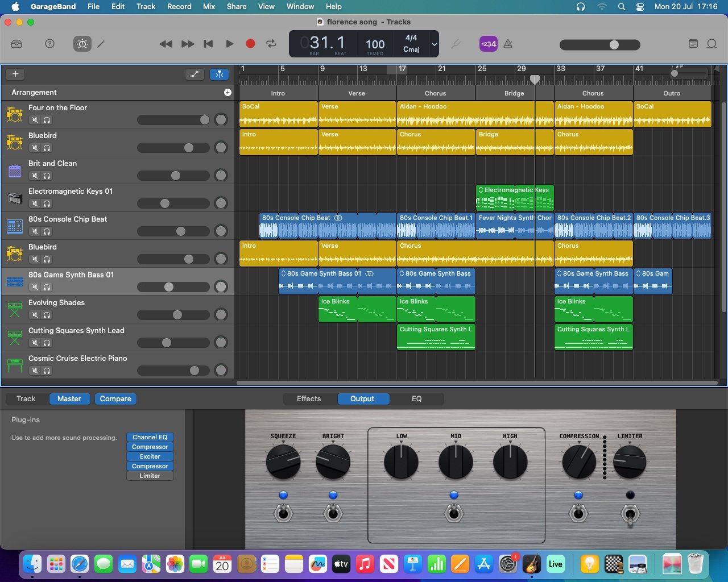The image size is (728, 582).
Task: Toggle the automation view button
Action: pos(195,74)
